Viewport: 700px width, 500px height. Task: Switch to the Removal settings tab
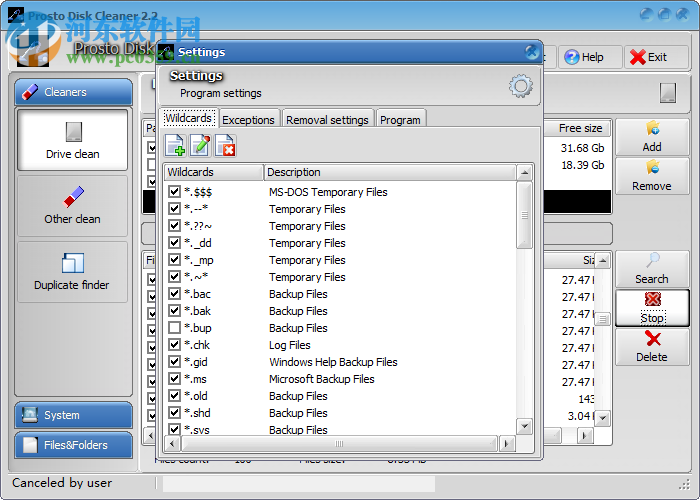pyautogui.click(x=327, y=120)
